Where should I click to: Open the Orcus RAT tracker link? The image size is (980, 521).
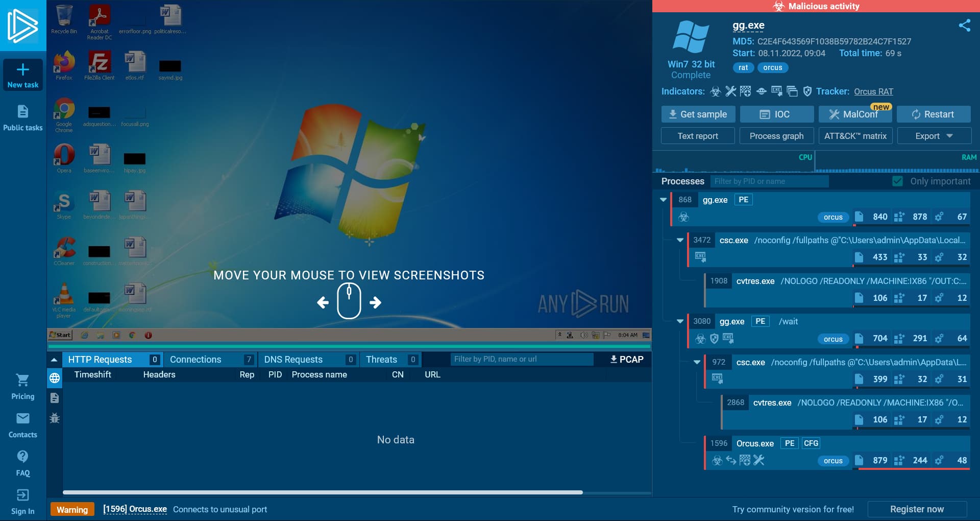[873, 91]
